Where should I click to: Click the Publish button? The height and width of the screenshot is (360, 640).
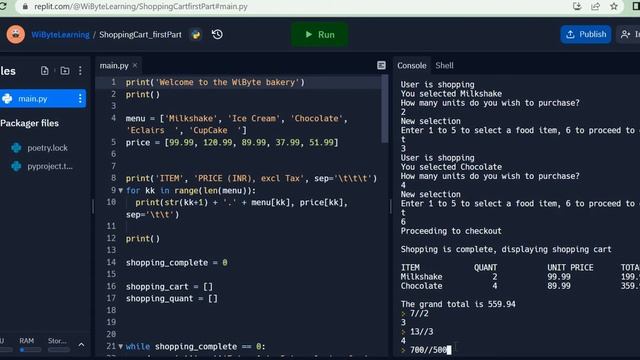(x=586, y=34)
